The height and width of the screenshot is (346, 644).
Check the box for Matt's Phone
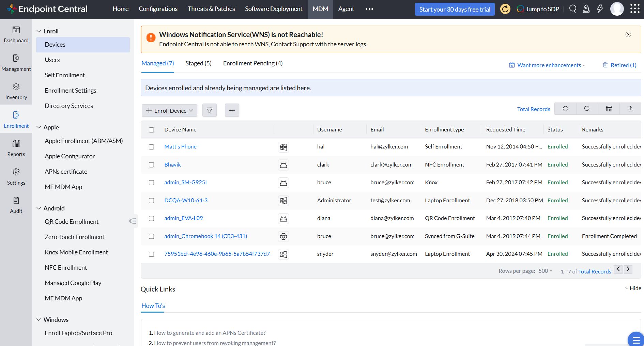(x=151, y=147)
